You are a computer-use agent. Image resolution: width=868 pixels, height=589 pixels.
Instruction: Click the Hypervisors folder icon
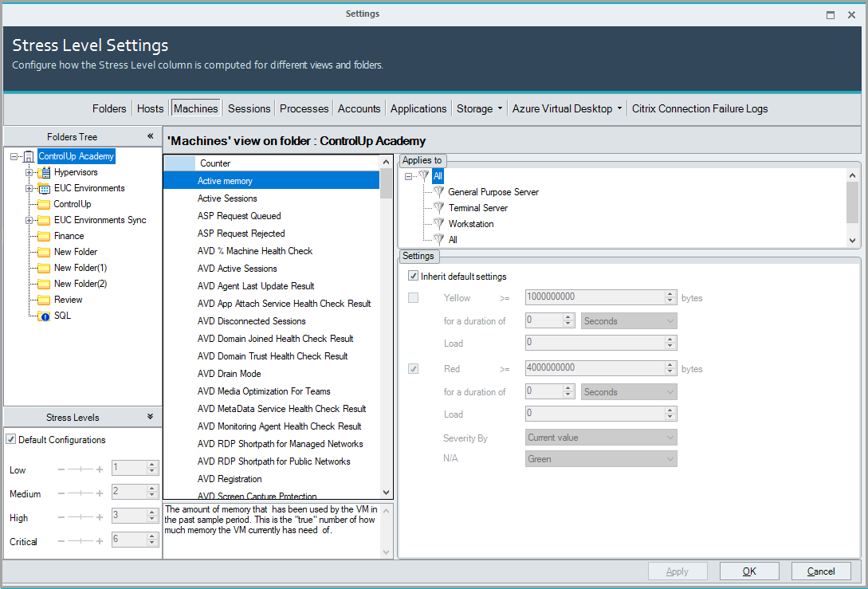click(x=45, y=172)
